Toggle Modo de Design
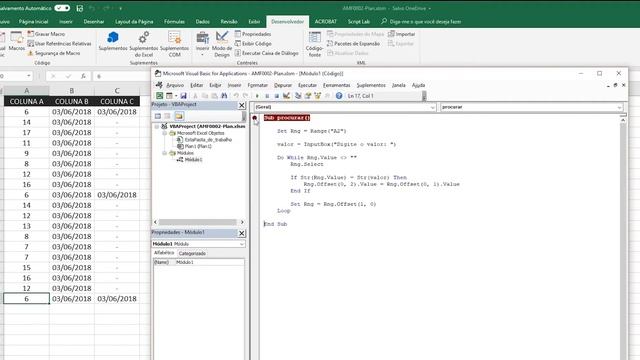Image resolution: width=640 pixels, height=360 pixels. pos(222,44)
